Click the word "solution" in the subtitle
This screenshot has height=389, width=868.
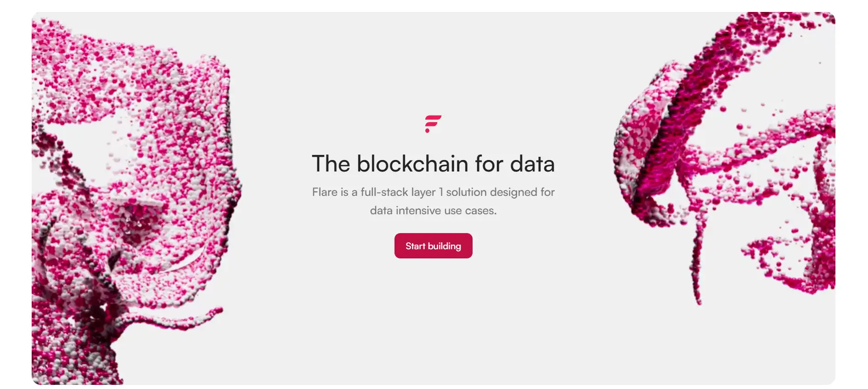point(466,192)
